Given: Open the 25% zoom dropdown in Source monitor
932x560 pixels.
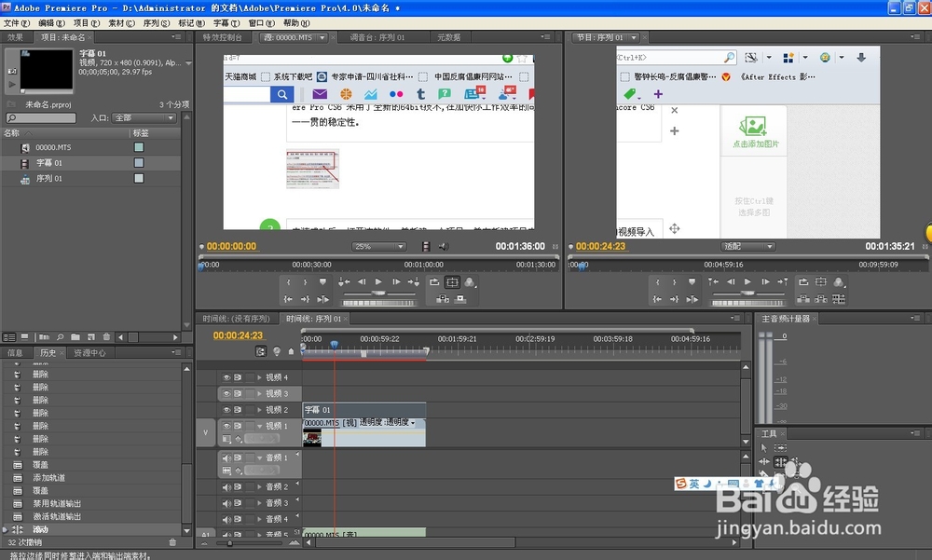Looking at the screenshot, I should click(x=379, y=246).
